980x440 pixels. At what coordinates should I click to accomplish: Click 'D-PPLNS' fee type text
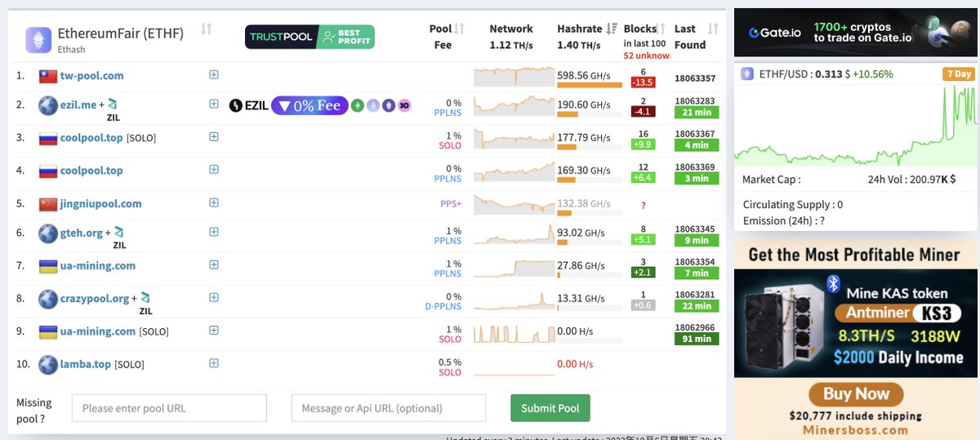click(x=443, y=307)
